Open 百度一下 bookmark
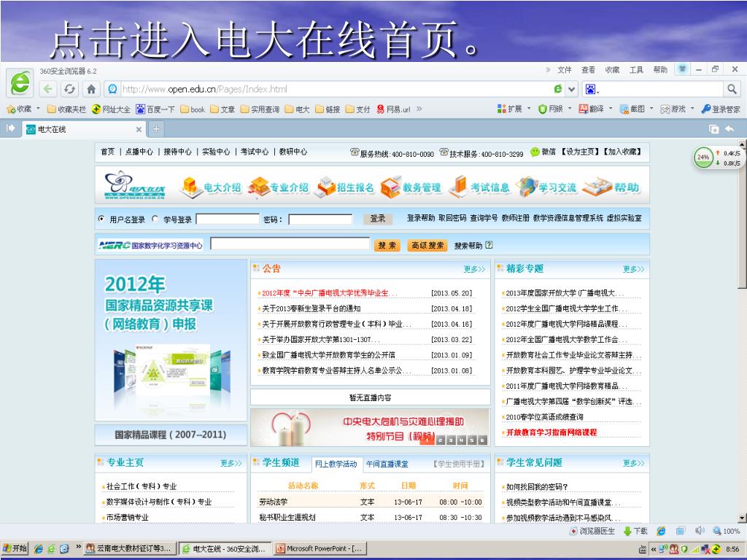 tap(155, 109)
